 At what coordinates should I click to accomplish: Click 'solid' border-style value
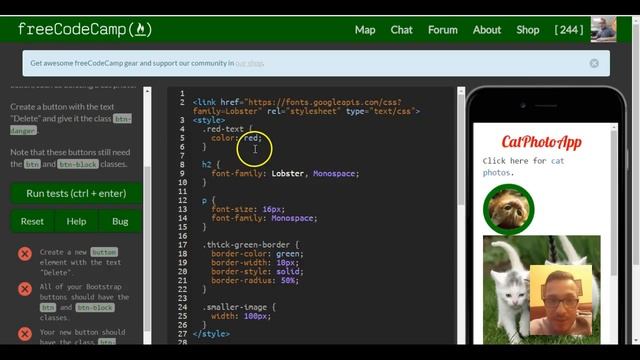[287, 271]
